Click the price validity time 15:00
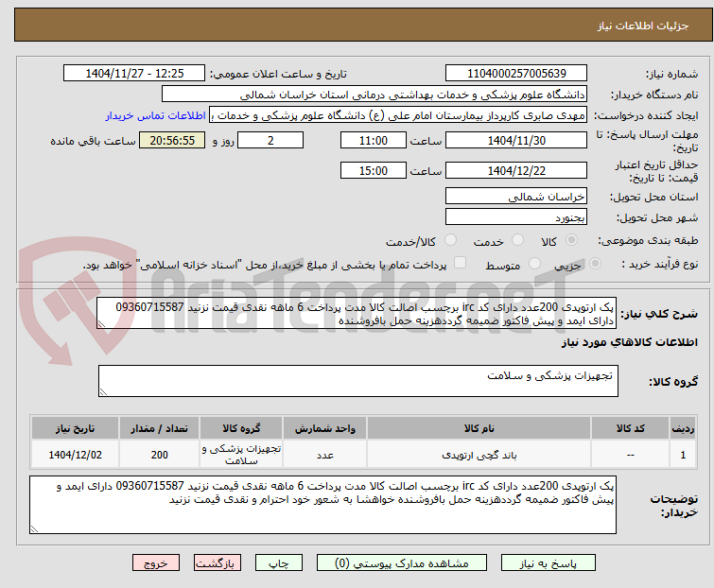714x588 pixels. tap(374, 170)
